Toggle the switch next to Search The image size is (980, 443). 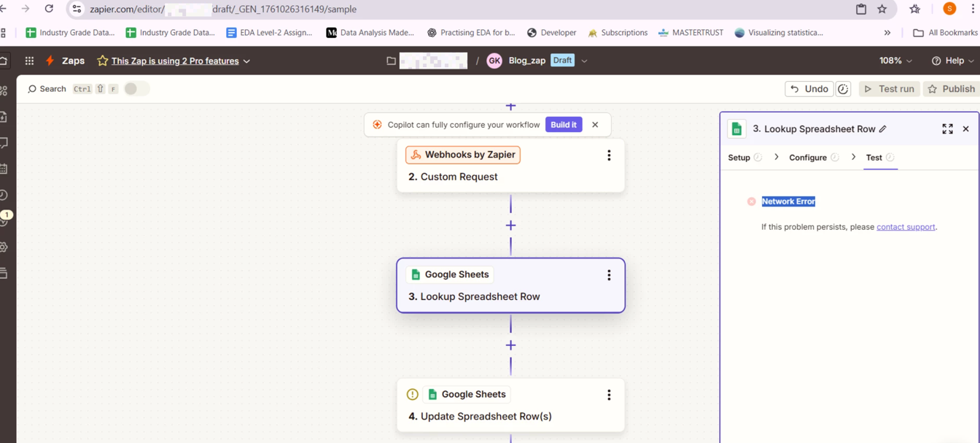pyautogui.click(x=136, y=89)
